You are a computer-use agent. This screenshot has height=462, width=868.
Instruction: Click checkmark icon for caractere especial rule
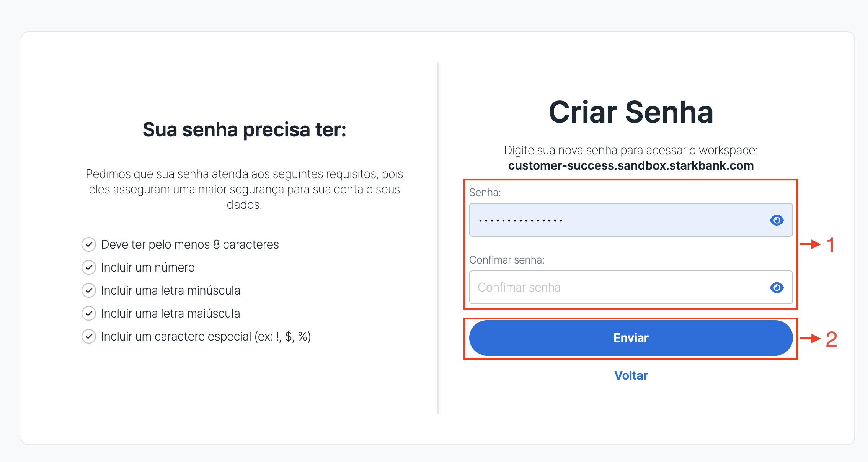click(x=89, y=336)
